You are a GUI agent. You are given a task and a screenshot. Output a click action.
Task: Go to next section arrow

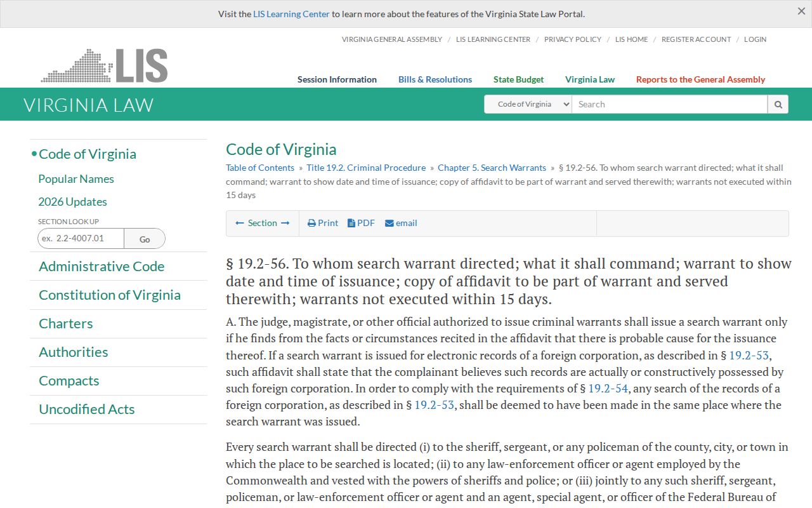(285, 223)
